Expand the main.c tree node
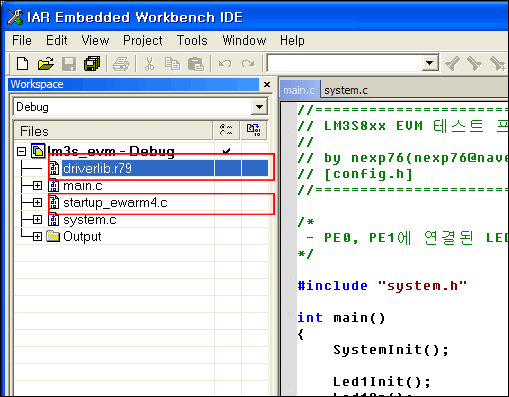 click(x=37, y=185)
